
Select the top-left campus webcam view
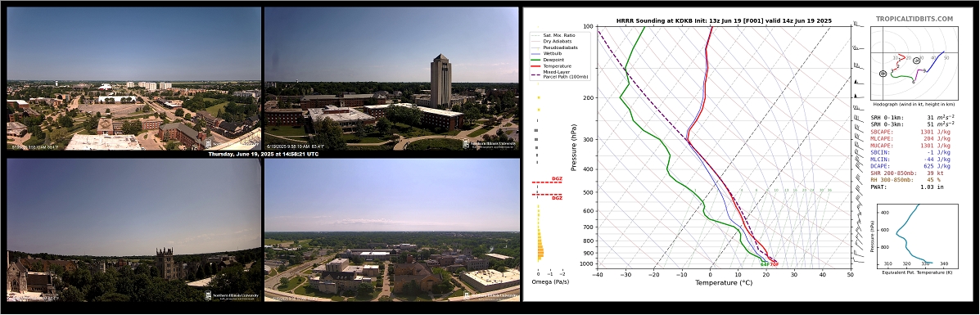(133, 79)
